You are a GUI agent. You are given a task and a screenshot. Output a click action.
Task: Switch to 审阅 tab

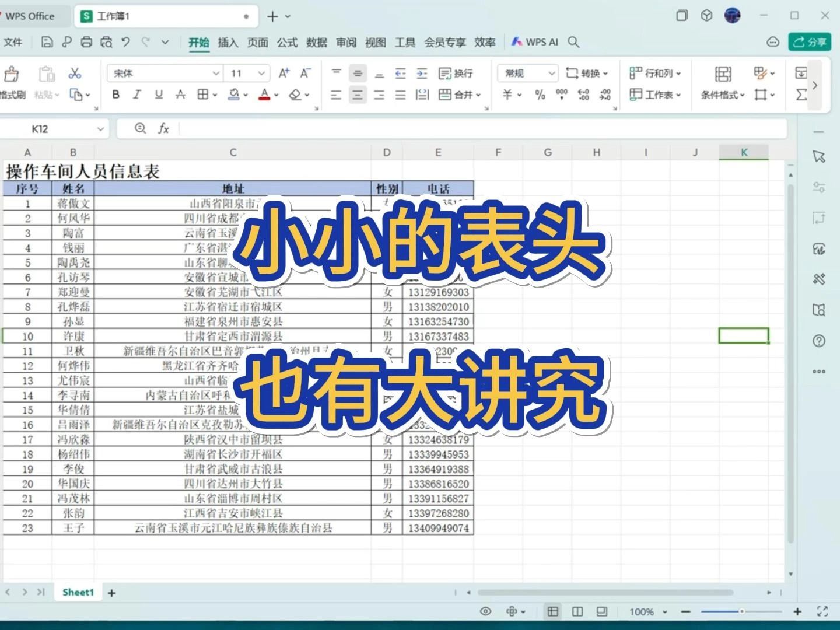point(346,42)
